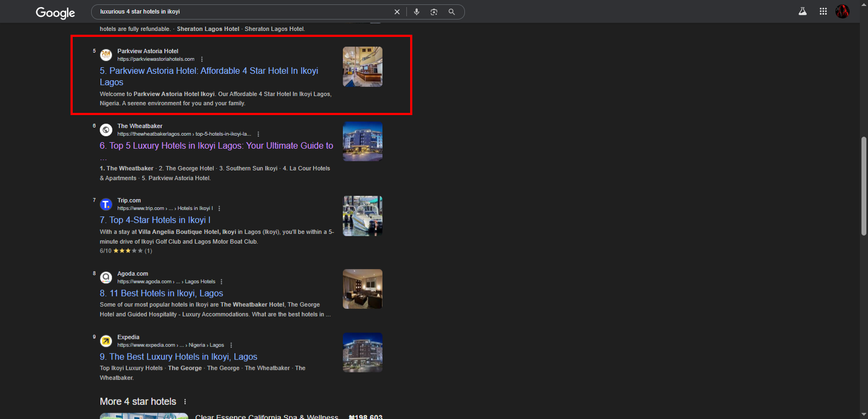Open more options for The Wheatbaker result
This screenshot has height=419, width=868.
pyautogui.click(x=258, y=134)
